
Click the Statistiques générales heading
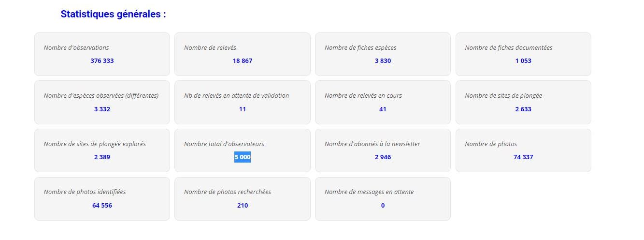pos(114,14)
